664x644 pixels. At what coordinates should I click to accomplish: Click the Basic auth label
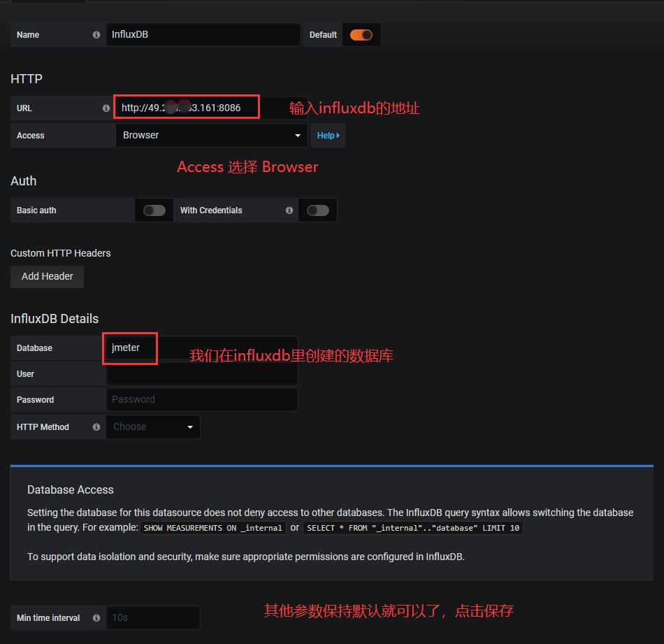pyautogui.click(x=36, y=210)
